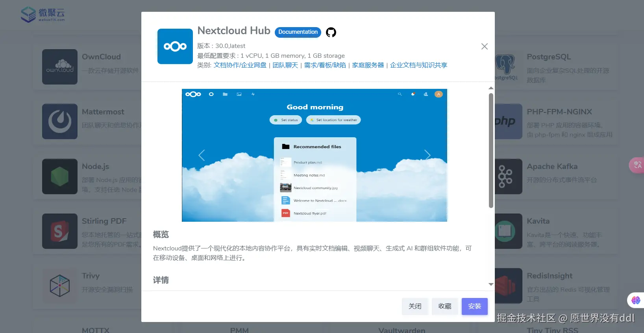The image size is (644, 333).
Task: Open the GitHub repository icon
Action: 331,32
